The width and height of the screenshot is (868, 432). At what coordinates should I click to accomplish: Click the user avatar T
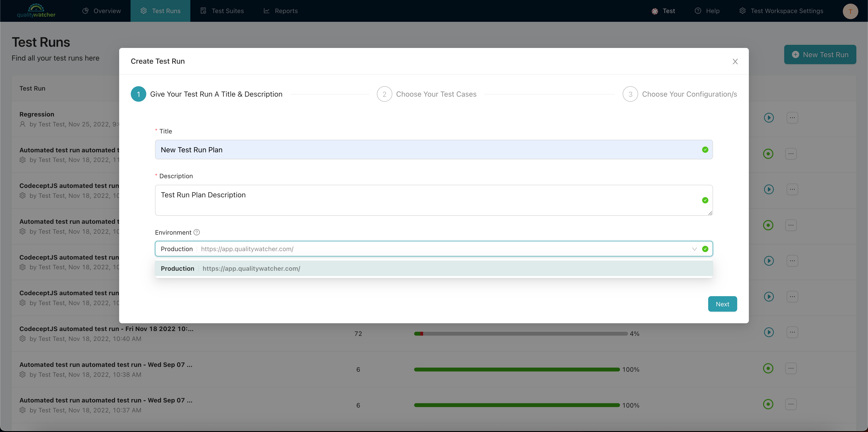coord(850,11)
